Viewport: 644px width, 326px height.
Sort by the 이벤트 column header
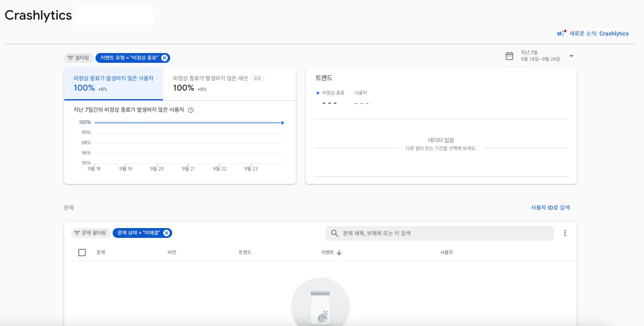pos(328,253)
